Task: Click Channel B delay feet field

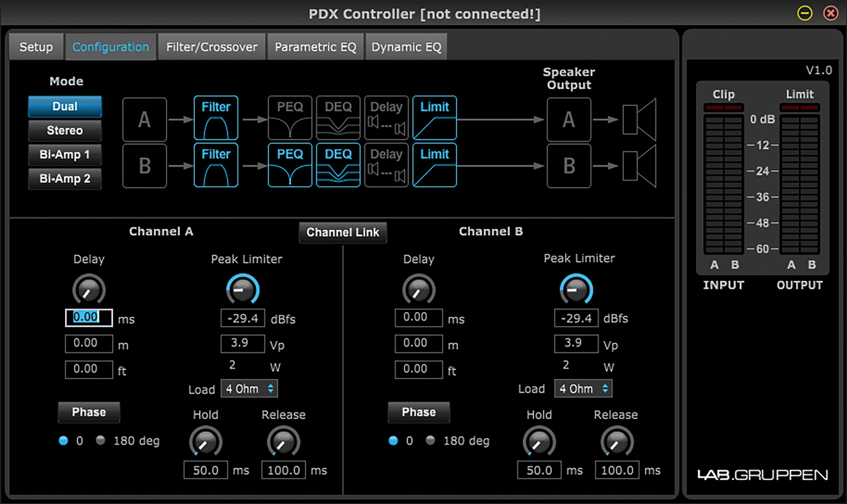Action: (419, 369)
